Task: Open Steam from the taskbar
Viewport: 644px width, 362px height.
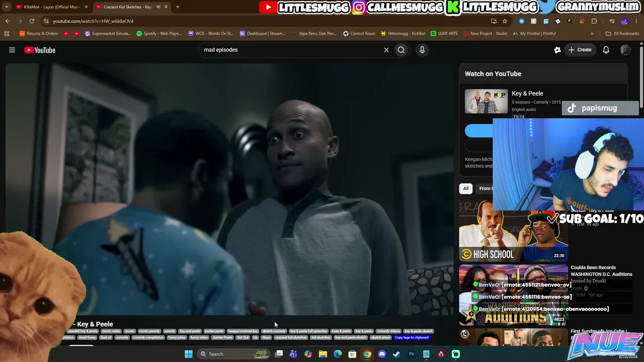Action: pyautogui.click(x=396, y=354)
